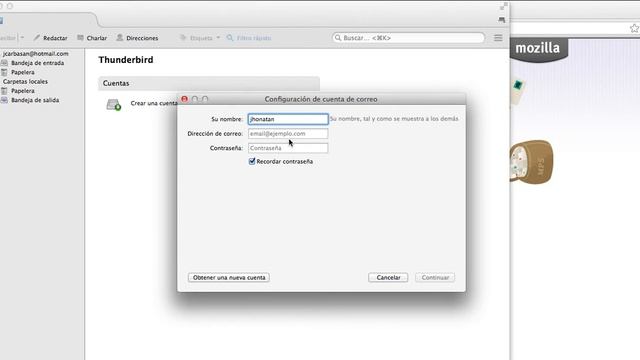This screenshot has height=360, width=640.
Task: Click the Charlar chat bubble icon
Action: (x=80, y=38)
